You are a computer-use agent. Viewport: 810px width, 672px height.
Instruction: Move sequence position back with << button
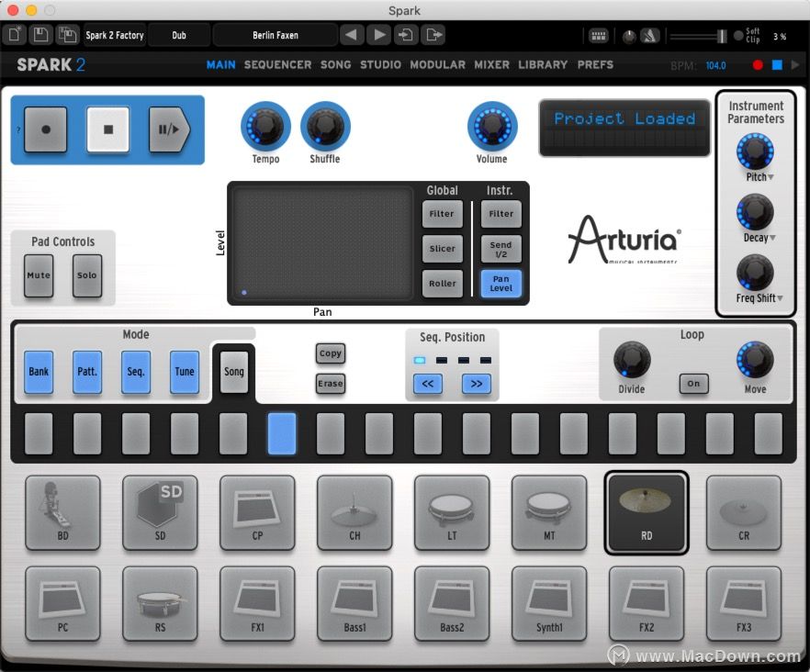click(428, 384)
